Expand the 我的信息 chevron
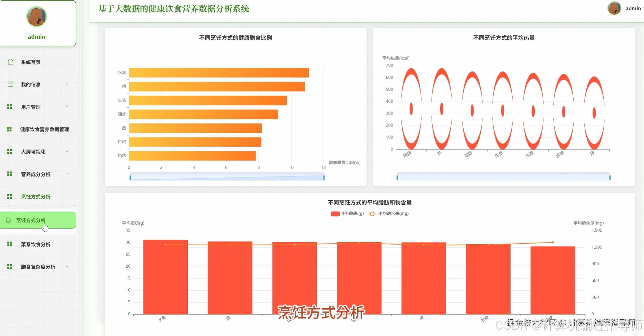Viewport: 644px width, 336px height. coord(67,84)
